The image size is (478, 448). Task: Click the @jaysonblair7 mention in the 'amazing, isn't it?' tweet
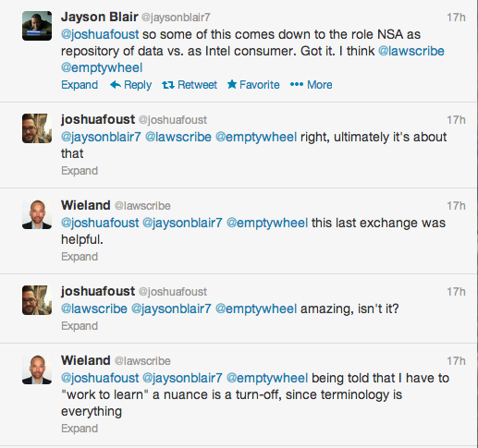(171, 309)
